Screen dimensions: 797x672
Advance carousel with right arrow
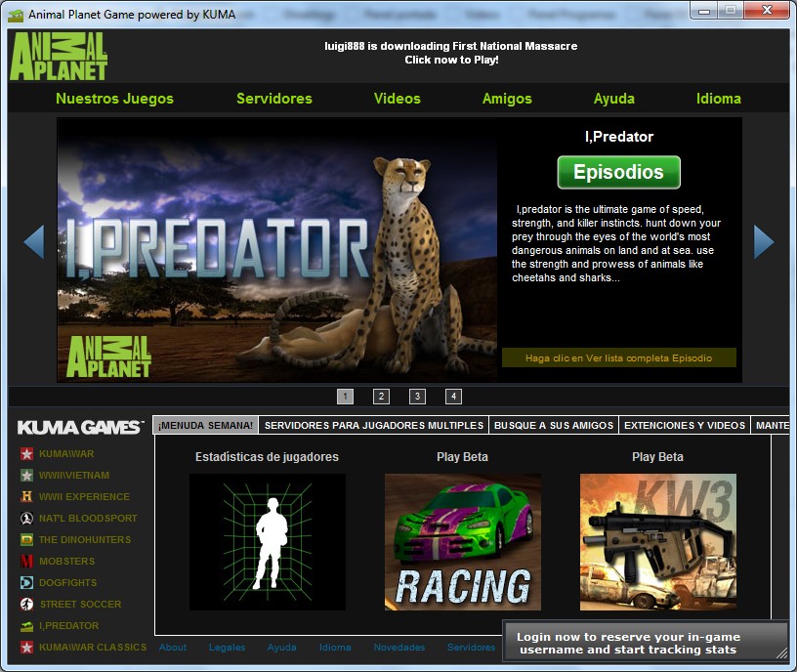pos(764,242)
